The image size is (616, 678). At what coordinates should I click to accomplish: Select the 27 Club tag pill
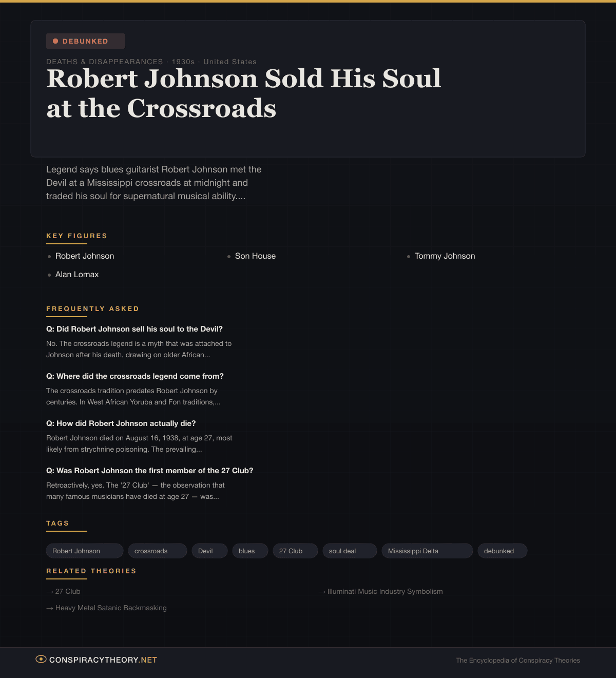tap(295, 551)
